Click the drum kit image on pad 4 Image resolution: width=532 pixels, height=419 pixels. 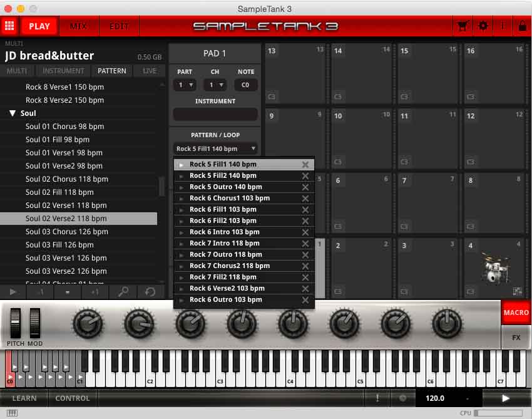click(494, 269)
